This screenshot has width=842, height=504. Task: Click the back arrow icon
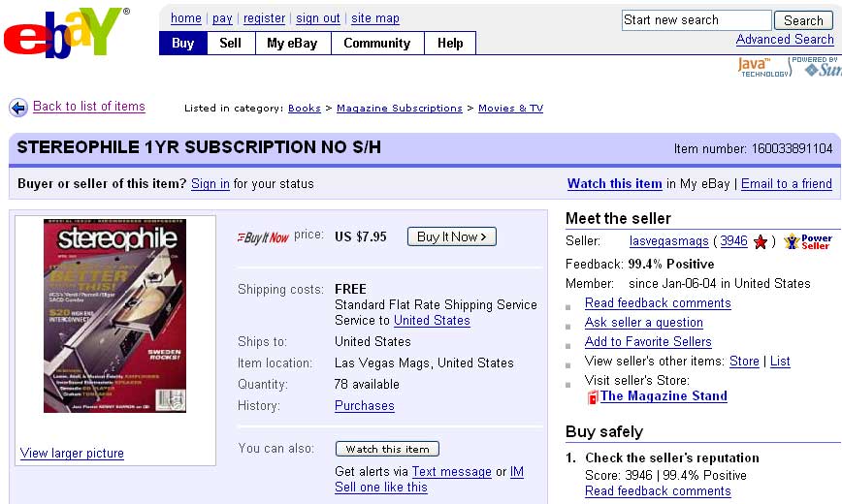(x=18, y=108)
